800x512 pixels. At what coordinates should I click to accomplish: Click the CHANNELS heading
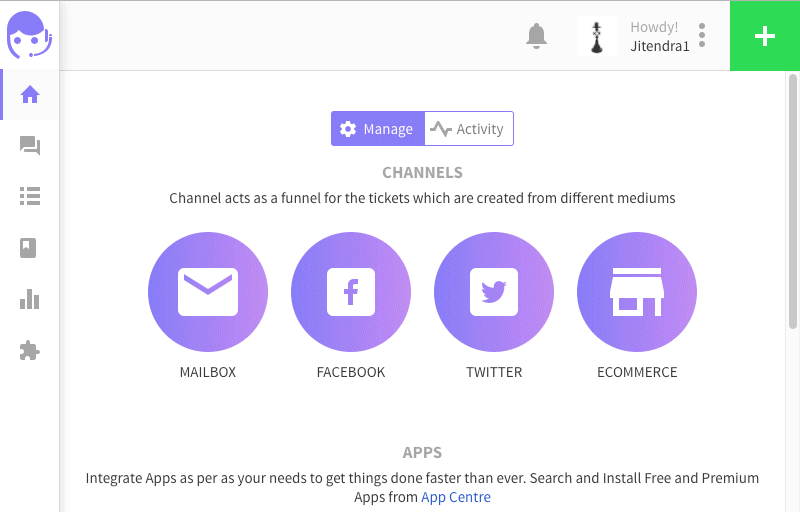422,172
